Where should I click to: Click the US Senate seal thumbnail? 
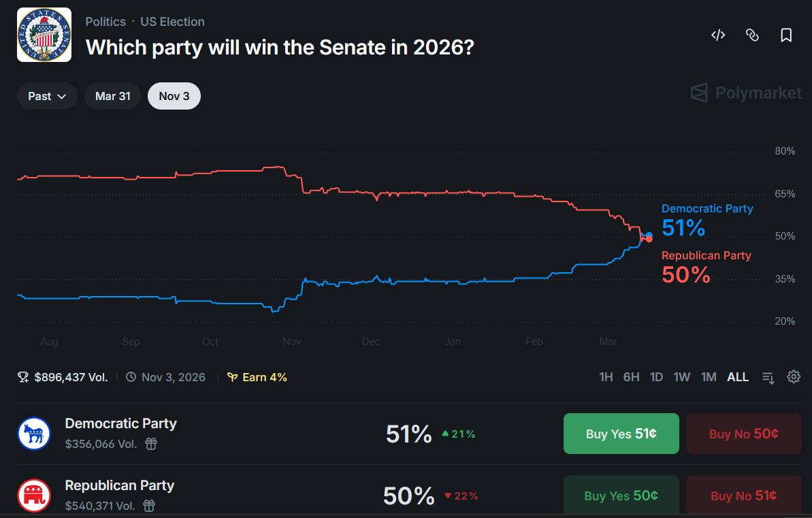tap(44, 35)
